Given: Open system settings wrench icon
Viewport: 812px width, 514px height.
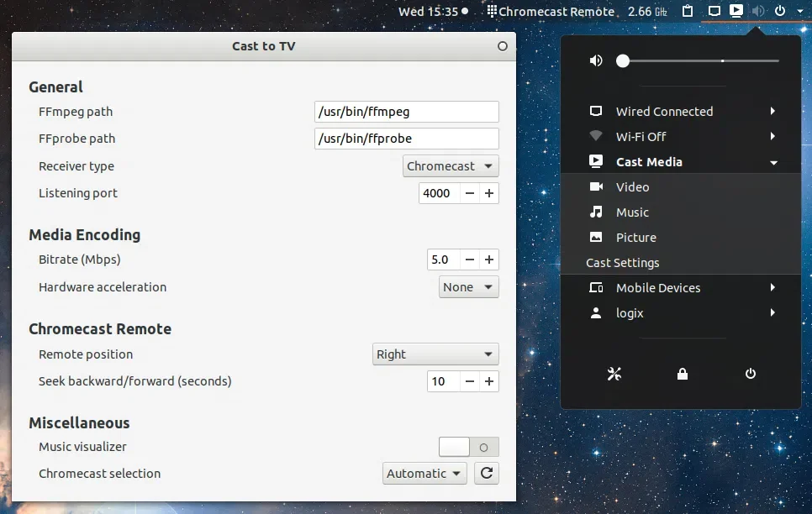Looking at the screenshot, I should [614, 374].
